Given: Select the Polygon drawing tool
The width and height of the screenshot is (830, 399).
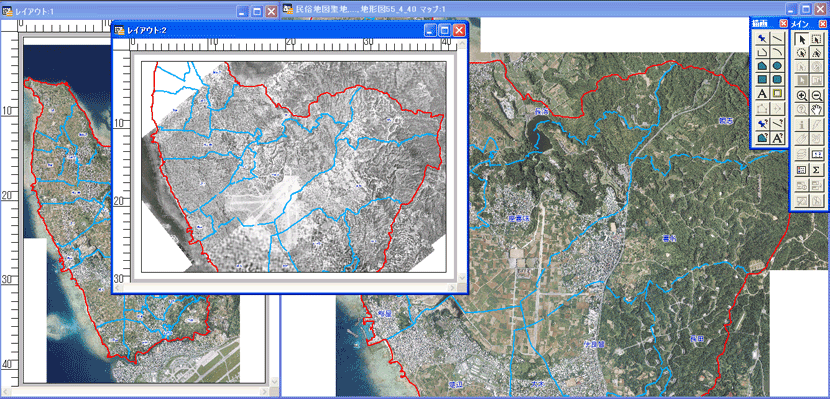Looking at the screenshot, I should pyautogui.click(x=762, y=66).
